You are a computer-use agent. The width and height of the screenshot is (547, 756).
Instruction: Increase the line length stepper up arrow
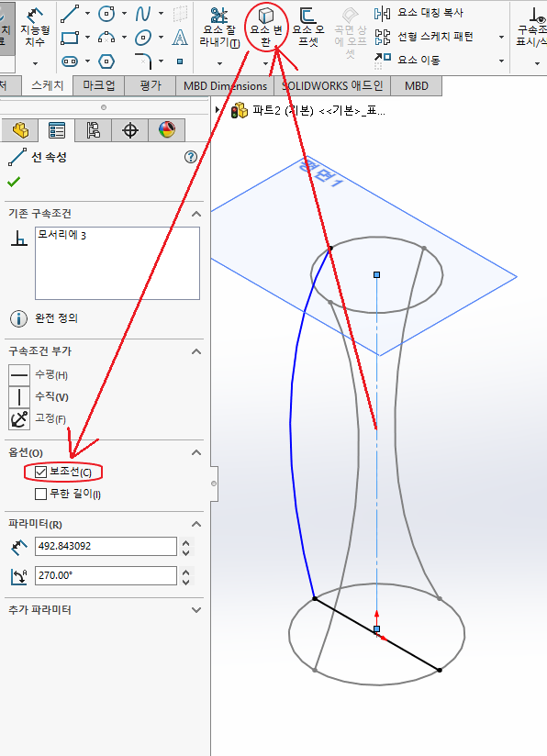click(186, 542)
